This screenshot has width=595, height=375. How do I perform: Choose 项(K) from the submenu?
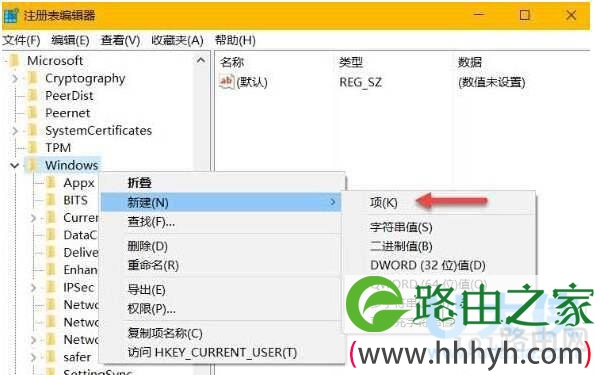[384, 202]
